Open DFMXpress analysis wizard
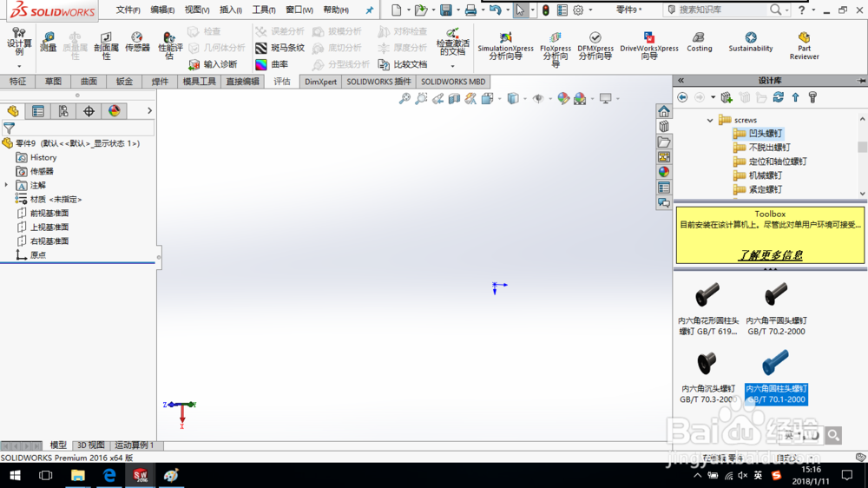Image resolution: width=868 pixels, height=488 pixels. pyautogui.click(x=595, y=45)
